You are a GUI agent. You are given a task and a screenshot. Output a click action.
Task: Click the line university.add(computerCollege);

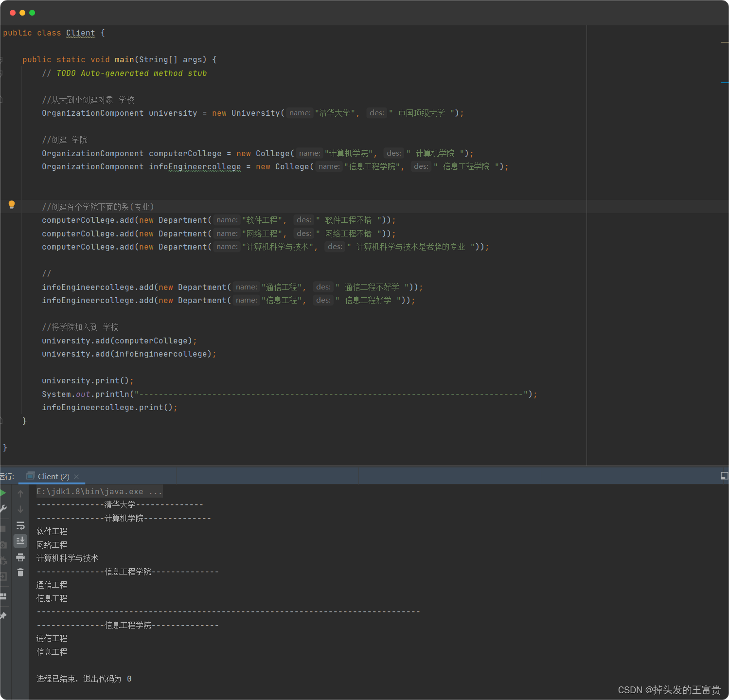119,341
